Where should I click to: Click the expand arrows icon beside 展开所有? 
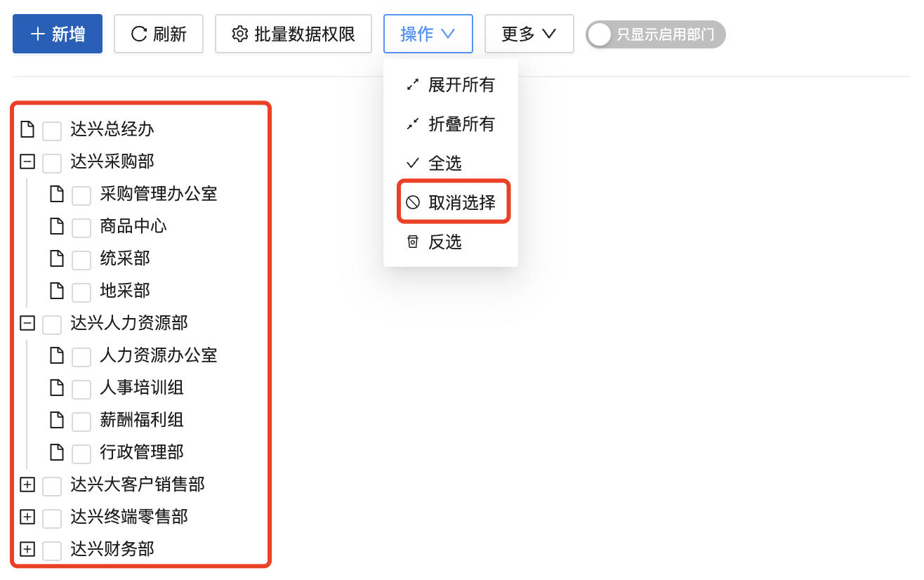(413, 86)
